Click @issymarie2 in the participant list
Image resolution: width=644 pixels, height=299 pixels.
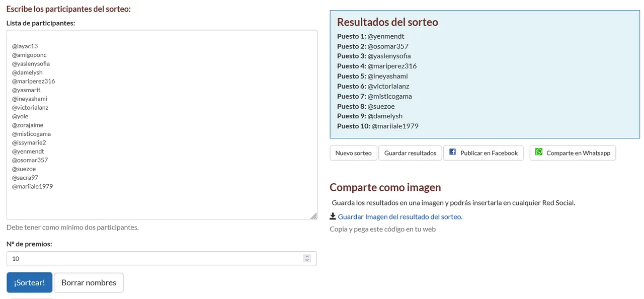(29, 142)
